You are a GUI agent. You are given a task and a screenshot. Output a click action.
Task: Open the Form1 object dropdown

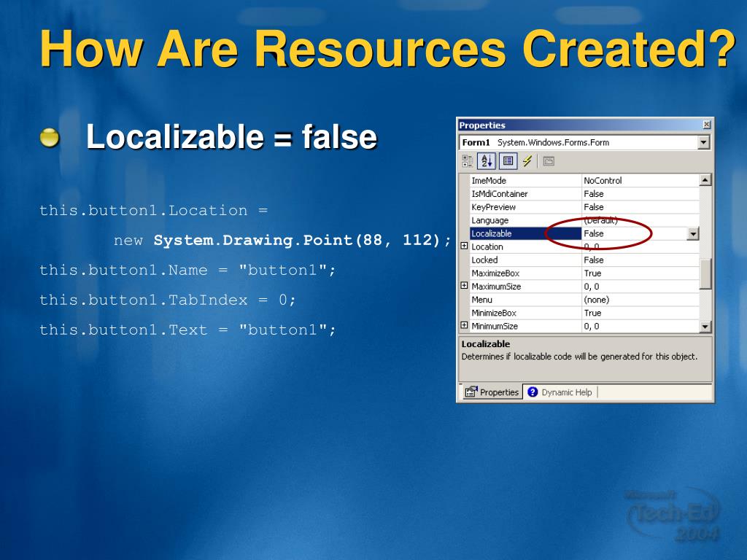(703, 142)
